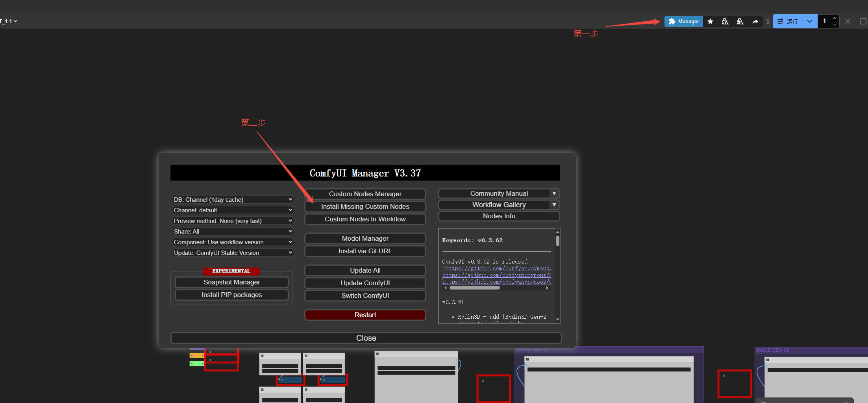This screenshot has width=868, height=403.
Task: Click the star favorites icon
Action: click(x=710, y=22)
